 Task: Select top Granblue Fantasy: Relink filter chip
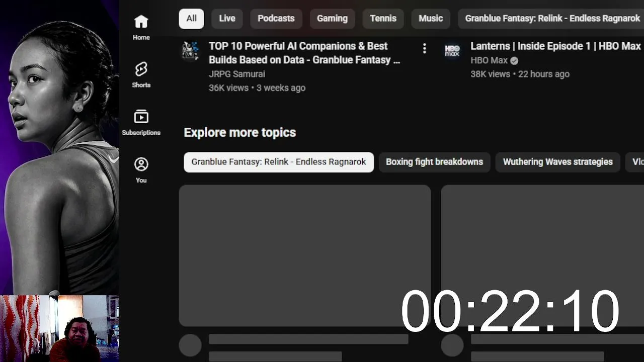[551, 19]
